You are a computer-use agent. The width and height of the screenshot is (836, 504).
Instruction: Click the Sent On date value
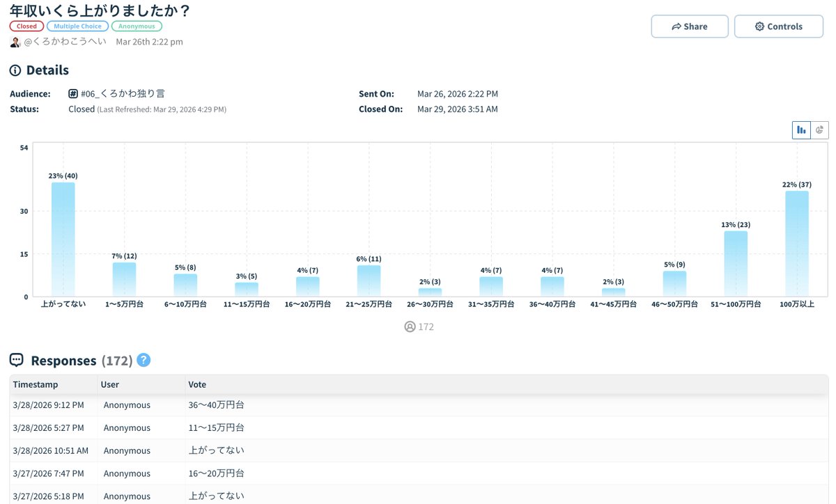pyautogui.click(x=458, y=94)
